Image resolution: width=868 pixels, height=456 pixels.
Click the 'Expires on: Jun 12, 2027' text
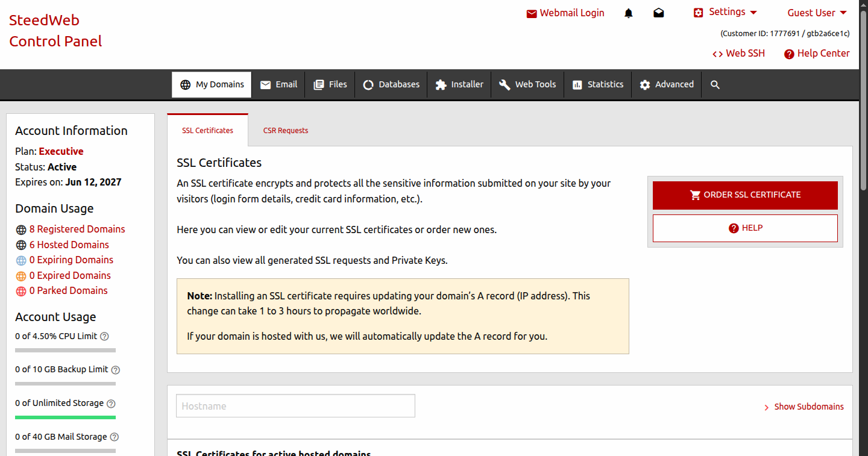click(68, 182)
